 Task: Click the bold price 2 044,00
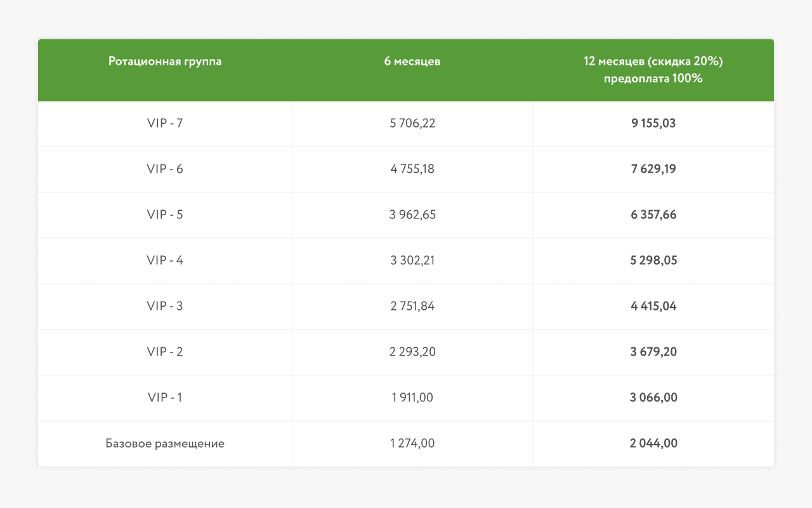(653, 444)
